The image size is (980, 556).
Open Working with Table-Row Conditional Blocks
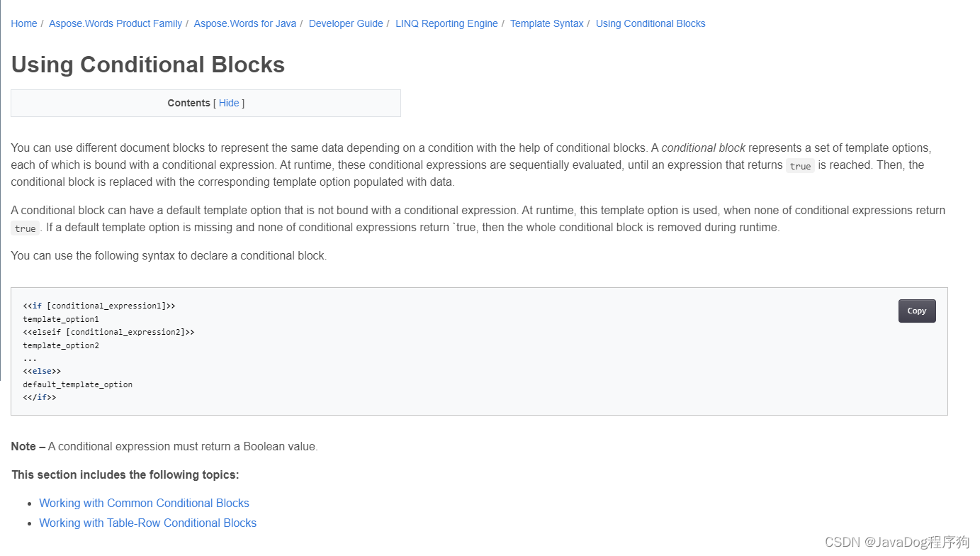[147, 523]
